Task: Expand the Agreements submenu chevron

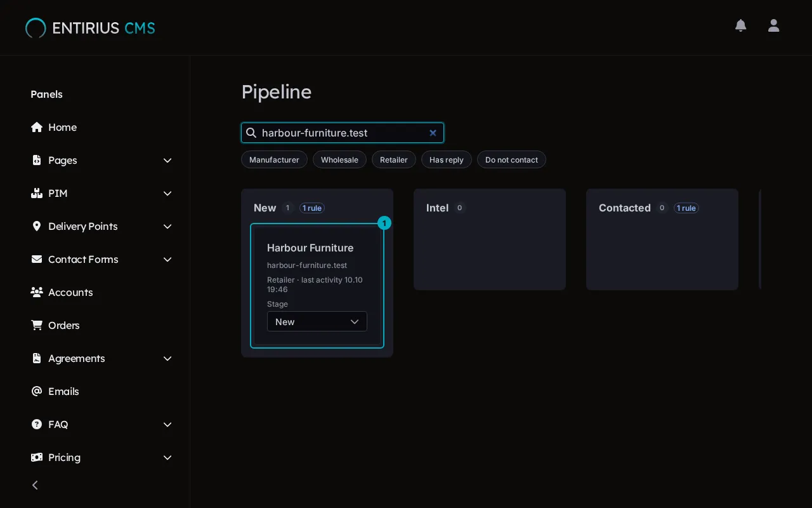Action: [x=167, y=358]
